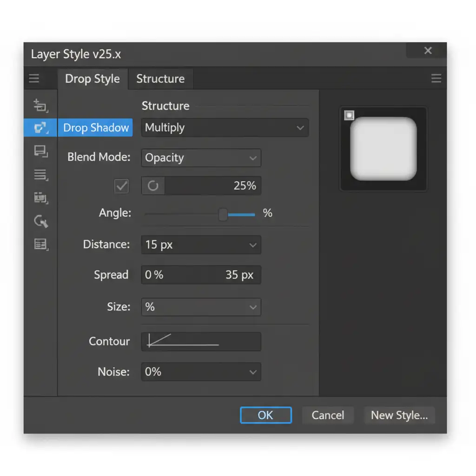
Task: Click the New Style... button
Action: pos(399,415)
